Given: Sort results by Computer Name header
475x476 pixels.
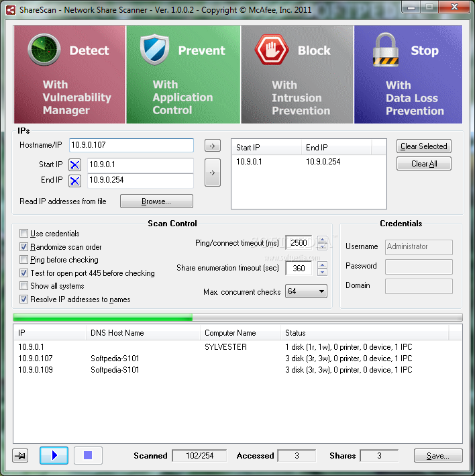Looking at the screenshot, I should 241,333.
